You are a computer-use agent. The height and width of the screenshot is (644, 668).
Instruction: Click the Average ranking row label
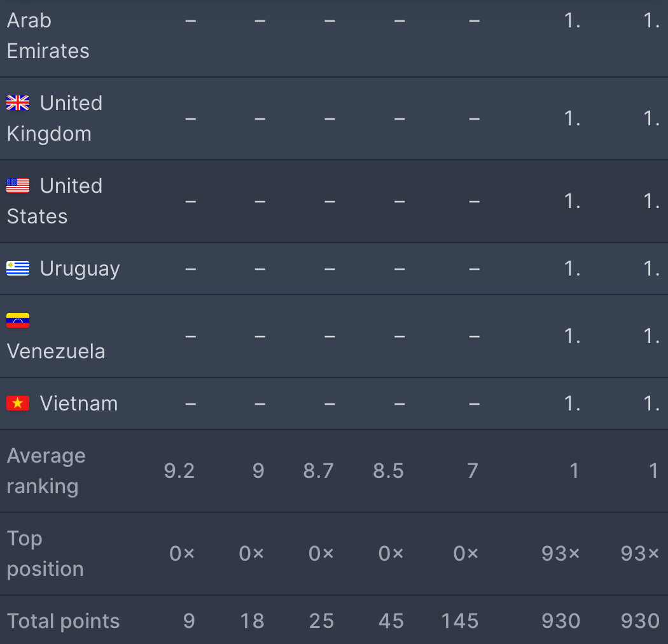46,471
